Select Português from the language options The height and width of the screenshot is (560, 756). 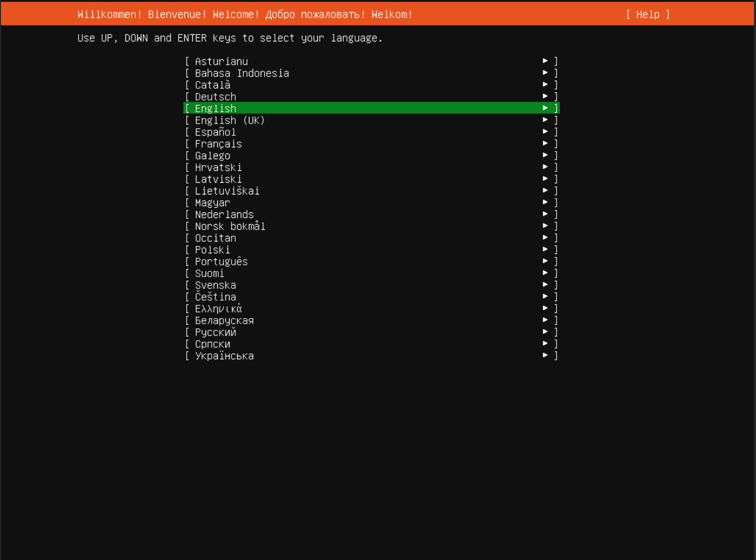(221, 261)
